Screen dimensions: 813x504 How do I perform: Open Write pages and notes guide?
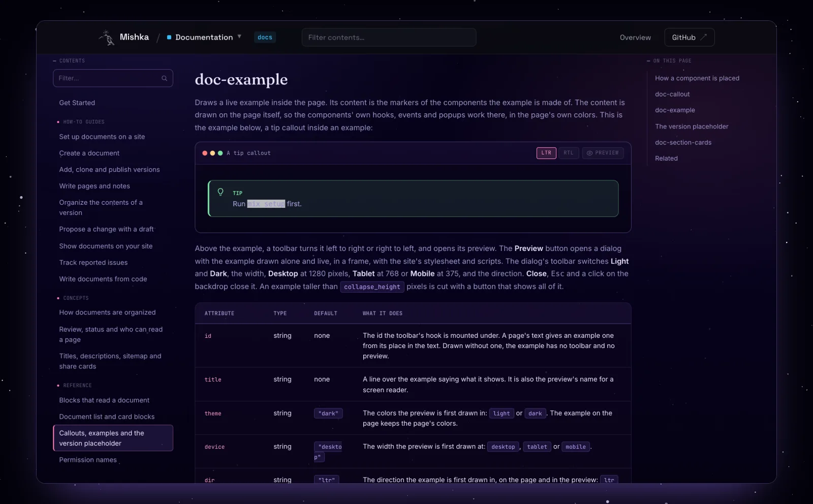click(x=95, y=186)
